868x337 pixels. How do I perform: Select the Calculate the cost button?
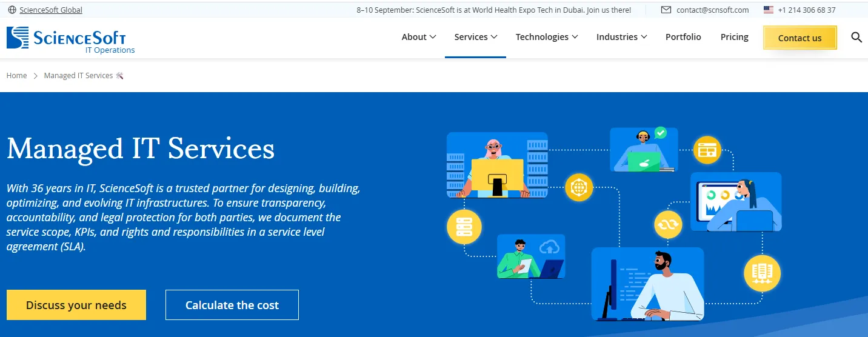click(232, 305)
